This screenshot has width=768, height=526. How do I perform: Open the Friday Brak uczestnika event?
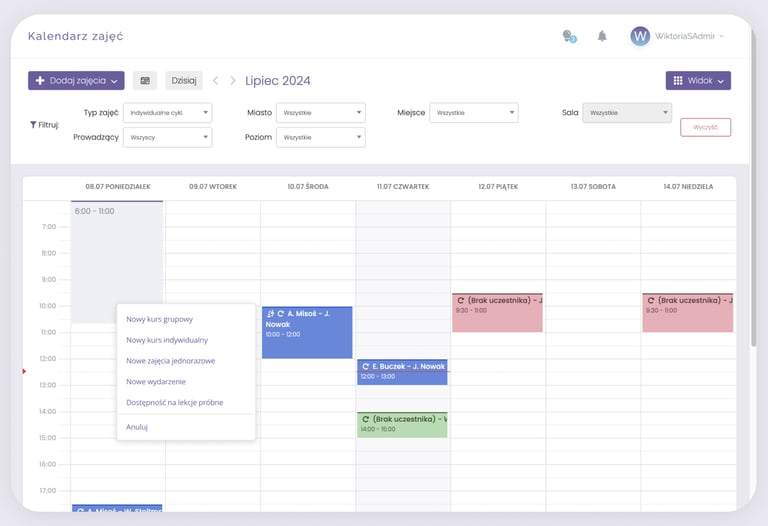[x=497, y=312]
